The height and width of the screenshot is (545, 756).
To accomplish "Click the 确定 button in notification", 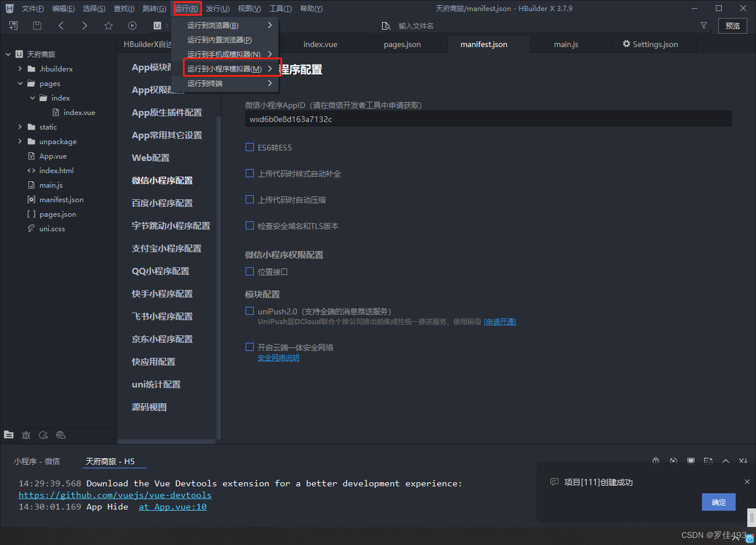I will (719, 502).
